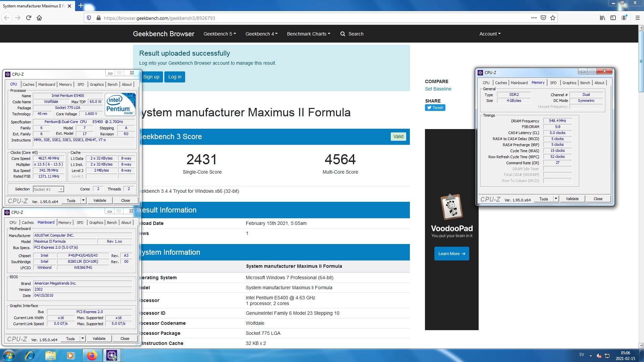
Task: Open the Firefox hamburger menu
Action: click(637, 18)
